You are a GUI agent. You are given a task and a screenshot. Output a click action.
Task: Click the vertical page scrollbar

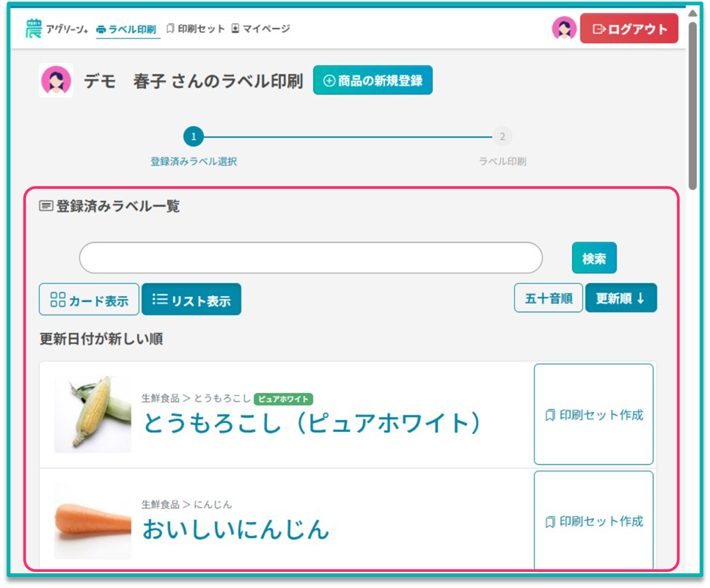692,103
